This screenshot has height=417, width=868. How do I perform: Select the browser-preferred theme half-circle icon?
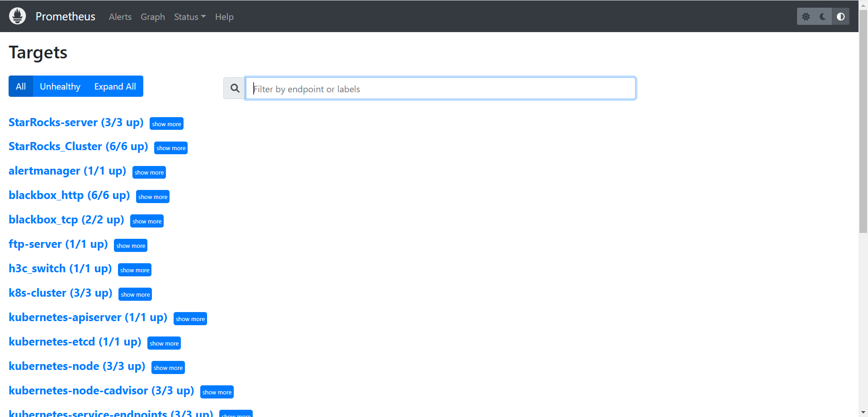coord(840,17)
